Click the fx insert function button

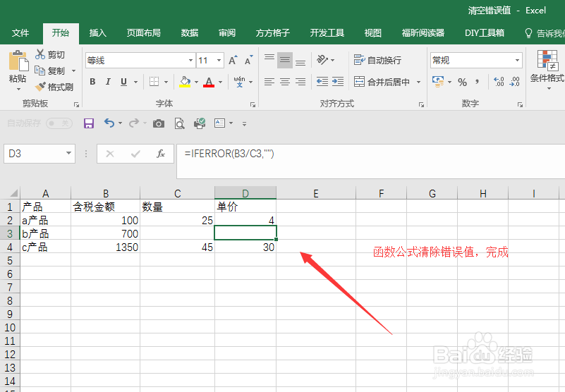[x=160, y=154]
